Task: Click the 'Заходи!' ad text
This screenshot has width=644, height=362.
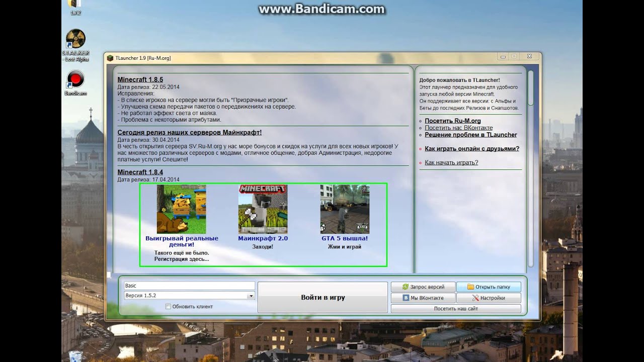Action: click(x=263, y=247)
